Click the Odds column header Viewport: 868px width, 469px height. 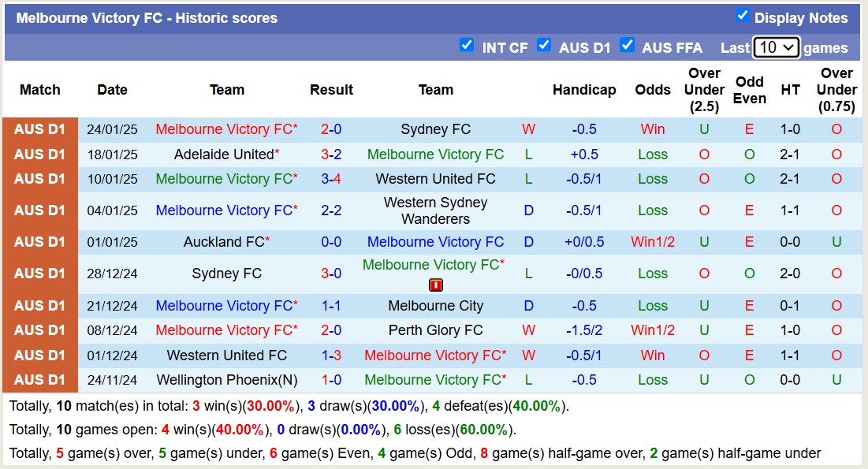click(x=653, y=90)
